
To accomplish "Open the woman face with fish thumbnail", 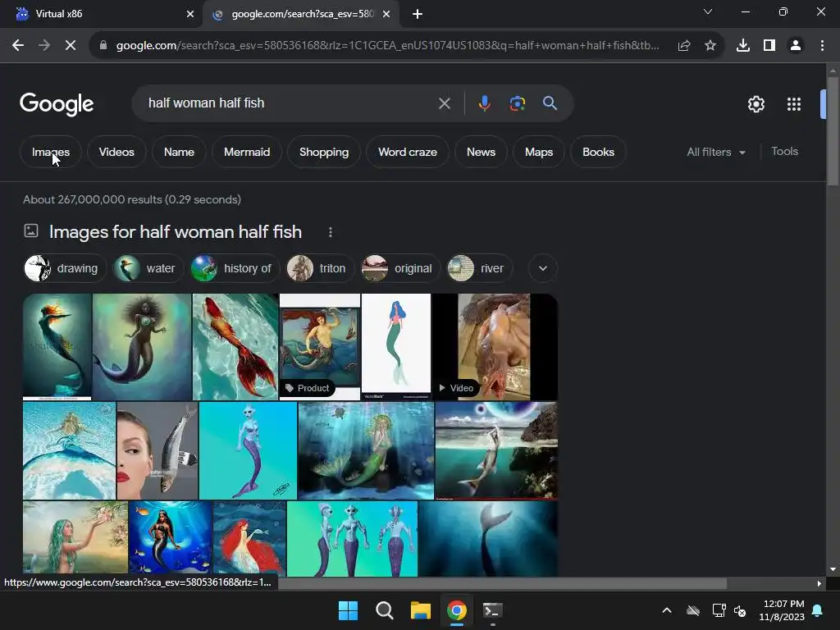I will (157, 450).
